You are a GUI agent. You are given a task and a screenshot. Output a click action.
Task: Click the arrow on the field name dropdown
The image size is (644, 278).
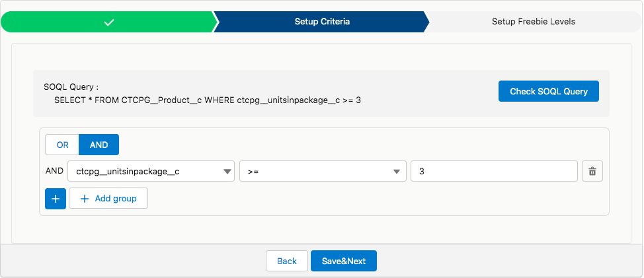pos(227,172)
